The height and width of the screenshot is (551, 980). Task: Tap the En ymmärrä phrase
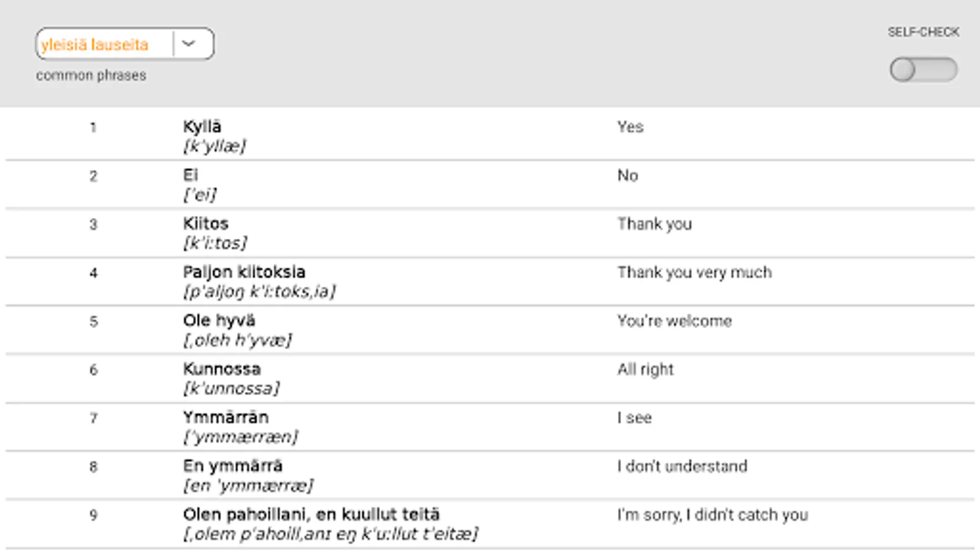[233, 466]
